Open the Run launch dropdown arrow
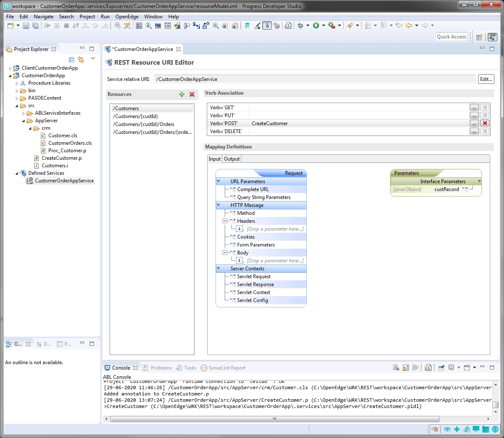The image size is (504, 438). point(323,25)
